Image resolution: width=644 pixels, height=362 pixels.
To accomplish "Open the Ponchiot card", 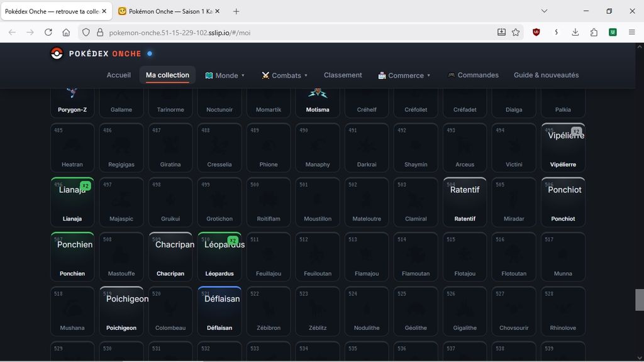I will pos(563,202).
